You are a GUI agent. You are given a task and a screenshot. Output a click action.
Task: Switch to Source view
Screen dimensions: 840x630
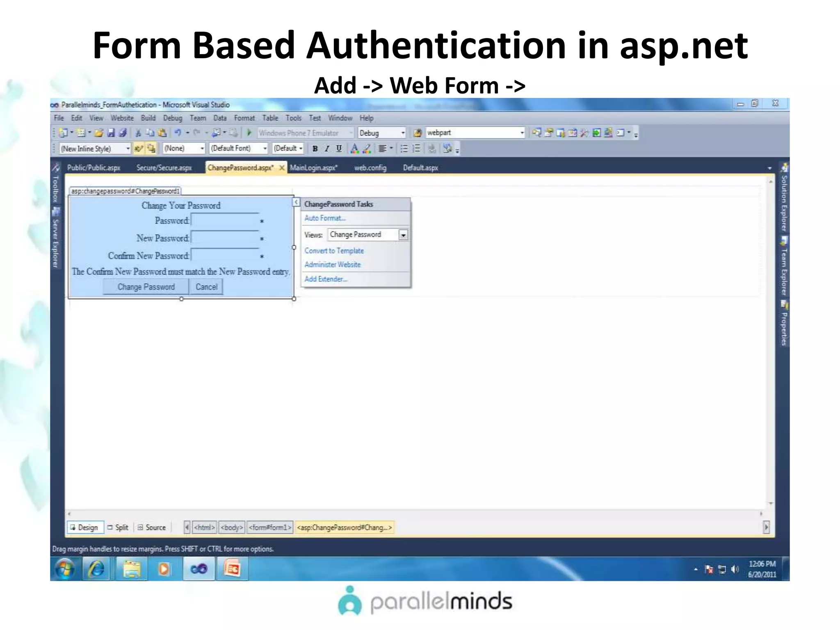(152, 527)
